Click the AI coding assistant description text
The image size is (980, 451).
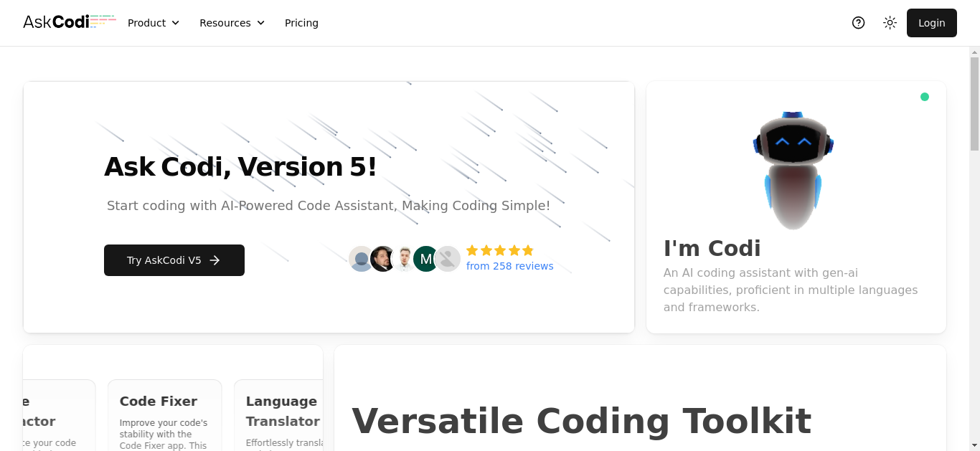coord(791,290)
